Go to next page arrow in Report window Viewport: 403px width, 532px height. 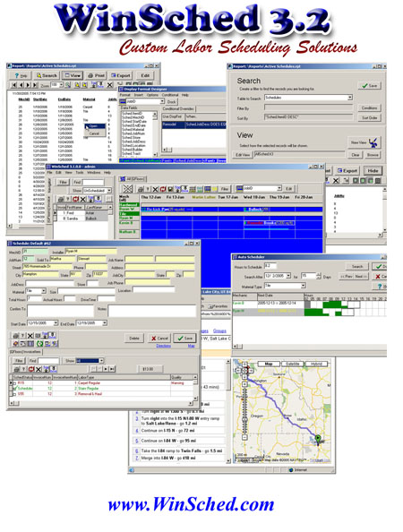[28, 85]
